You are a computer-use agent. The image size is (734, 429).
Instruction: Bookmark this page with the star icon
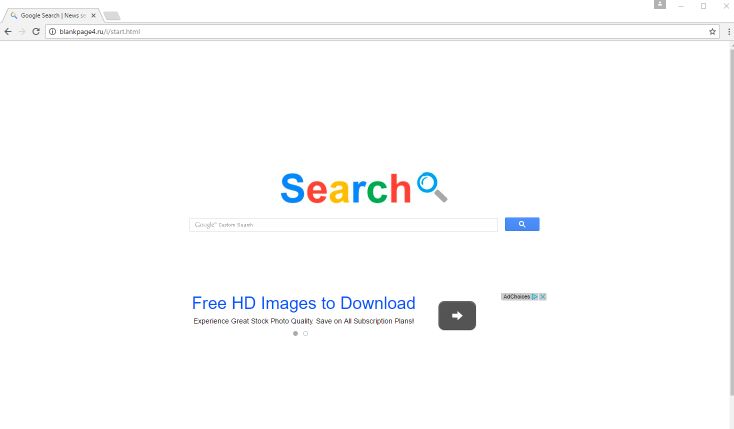[x=712, y=31]
